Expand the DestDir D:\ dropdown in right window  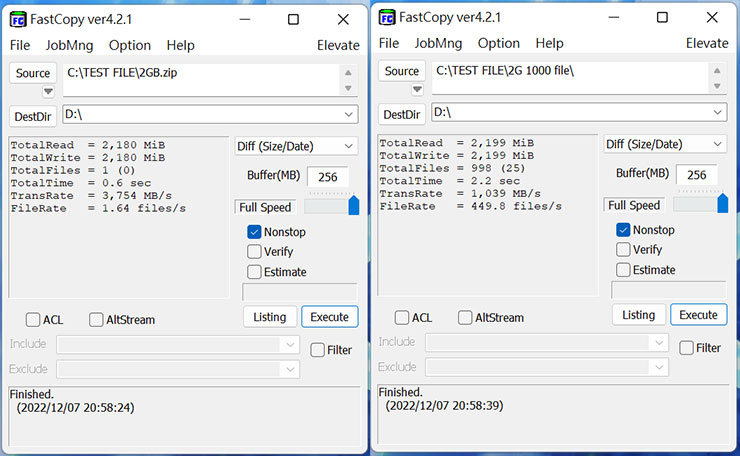717,113
